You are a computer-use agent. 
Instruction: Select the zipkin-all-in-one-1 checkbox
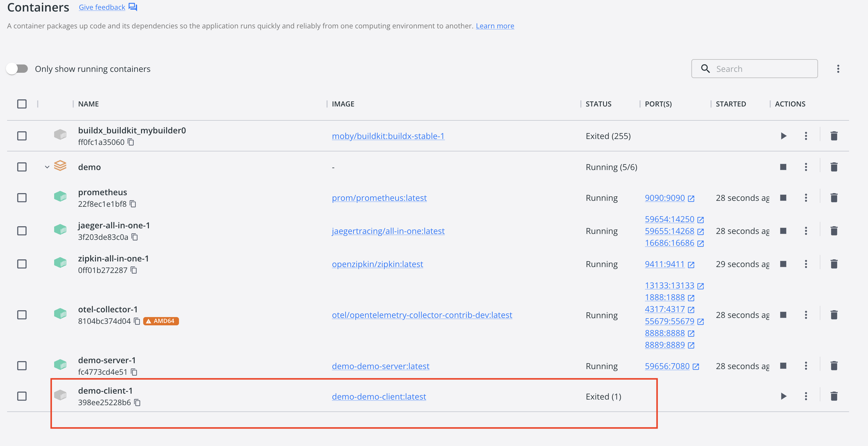[22, 264]
